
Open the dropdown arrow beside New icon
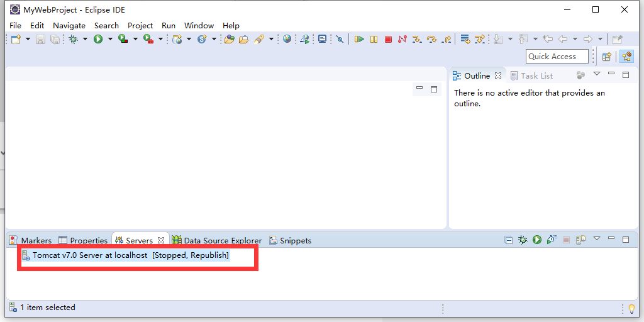coord(28,39)
